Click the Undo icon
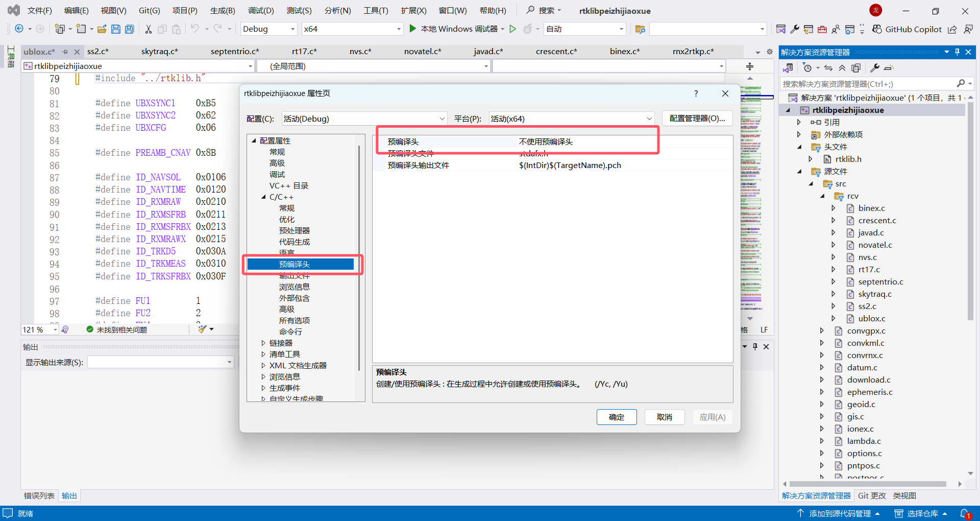 (195, 29)
